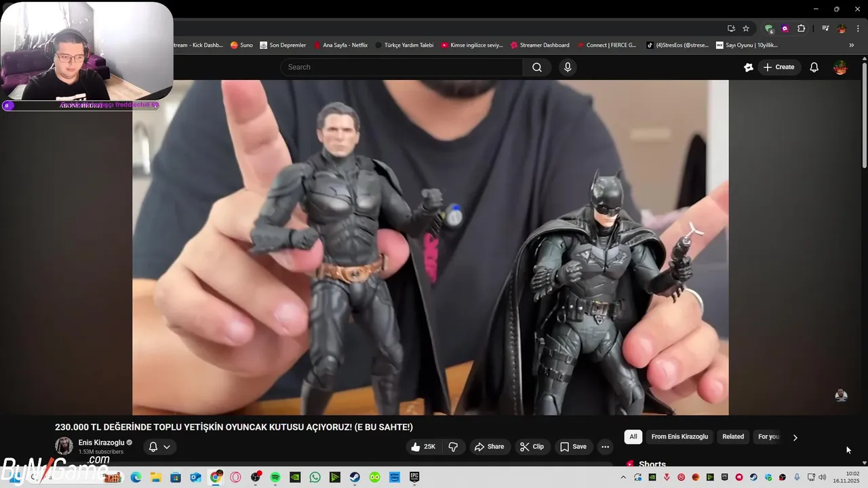Open the Türkçe Yardım Talebi bookmark
868x488 pixels.
click(x=404, y=45)
